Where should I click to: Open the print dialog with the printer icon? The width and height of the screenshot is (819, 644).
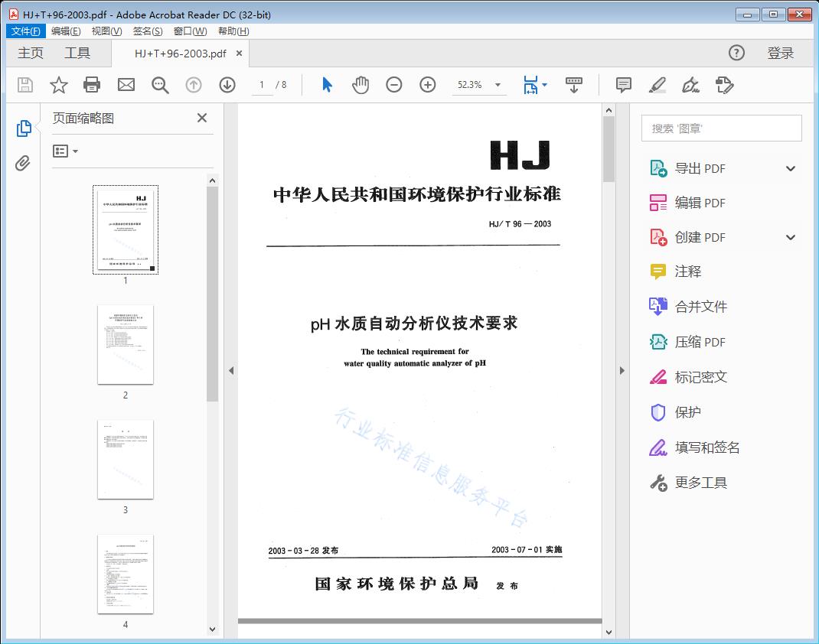pos(92,84)
